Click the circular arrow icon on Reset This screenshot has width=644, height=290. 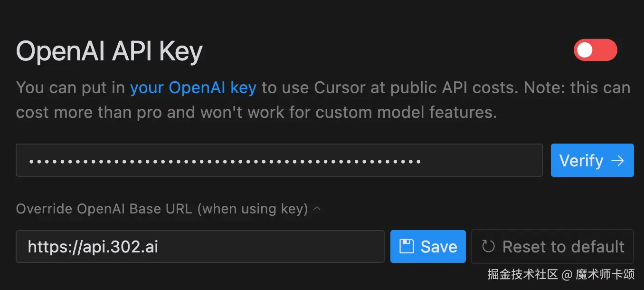488,246
